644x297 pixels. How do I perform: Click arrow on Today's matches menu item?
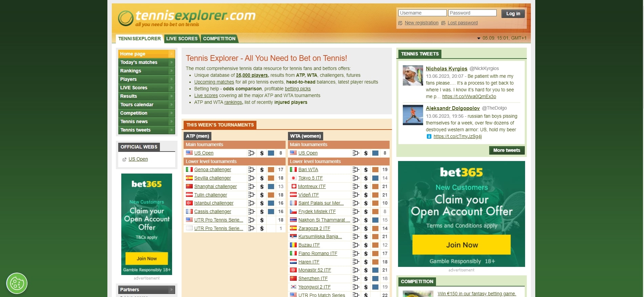tap(171, 62)
